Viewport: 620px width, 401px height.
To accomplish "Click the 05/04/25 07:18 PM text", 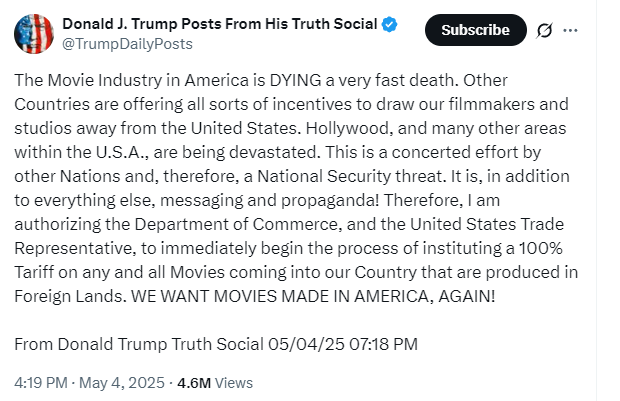I will point(343,344).
